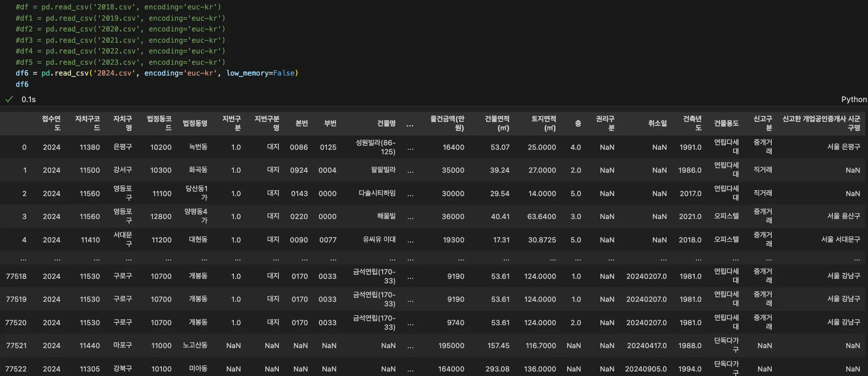The image size is (868, 376).
Task: Click the 0.1s execution time label
Action: (x=28, y=99)
